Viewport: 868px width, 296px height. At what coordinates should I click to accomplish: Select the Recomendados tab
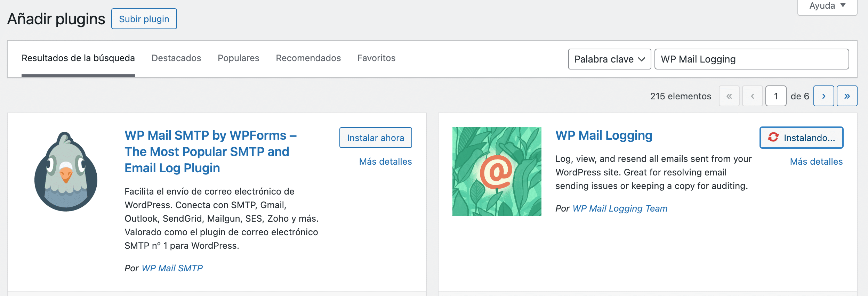(308, 58)
